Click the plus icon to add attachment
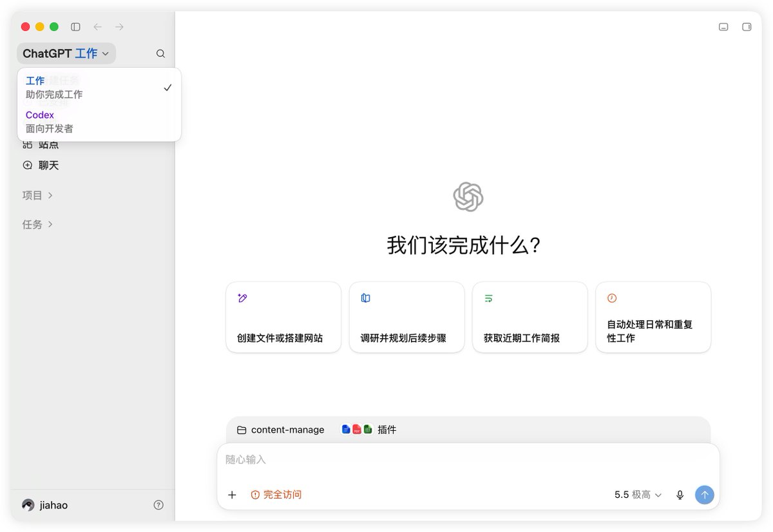 tap(233, 495)
